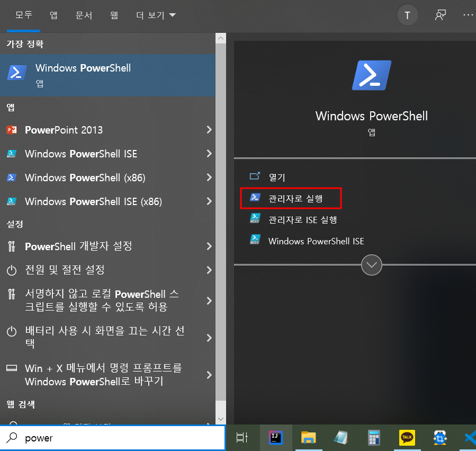Expand Windows PowerShell ISE (x86) chevron
The image size is (476, 451).
pos(209,201)
